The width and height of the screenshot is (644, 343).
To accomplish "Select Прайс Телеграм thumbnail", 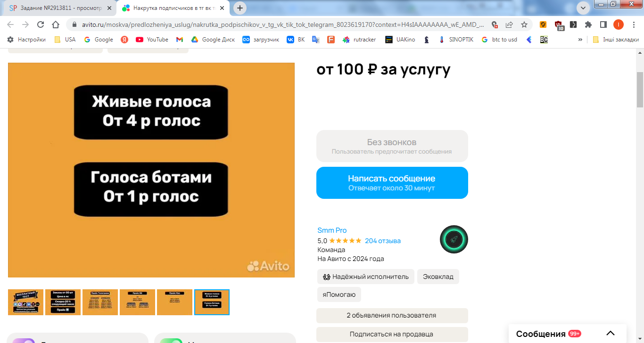I will (x=100, y=302).
